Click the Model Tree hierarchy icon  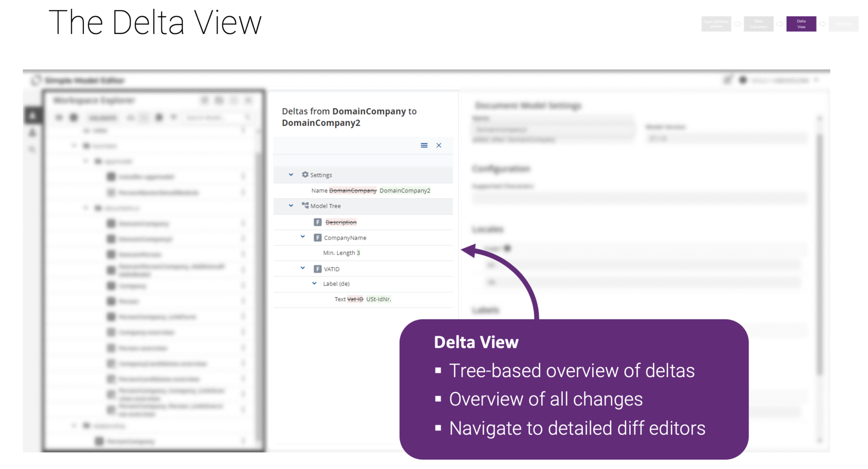[305, 205]
